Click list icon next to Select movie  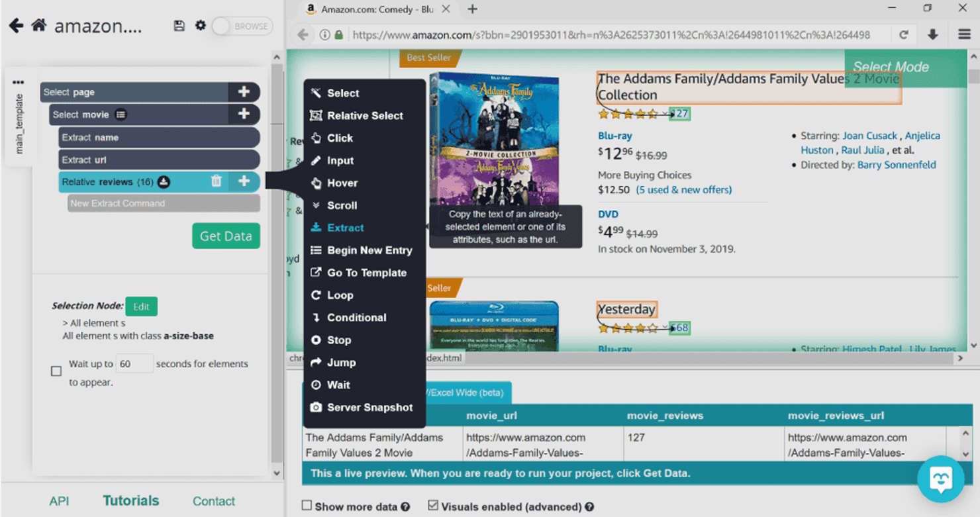[121, 115]
